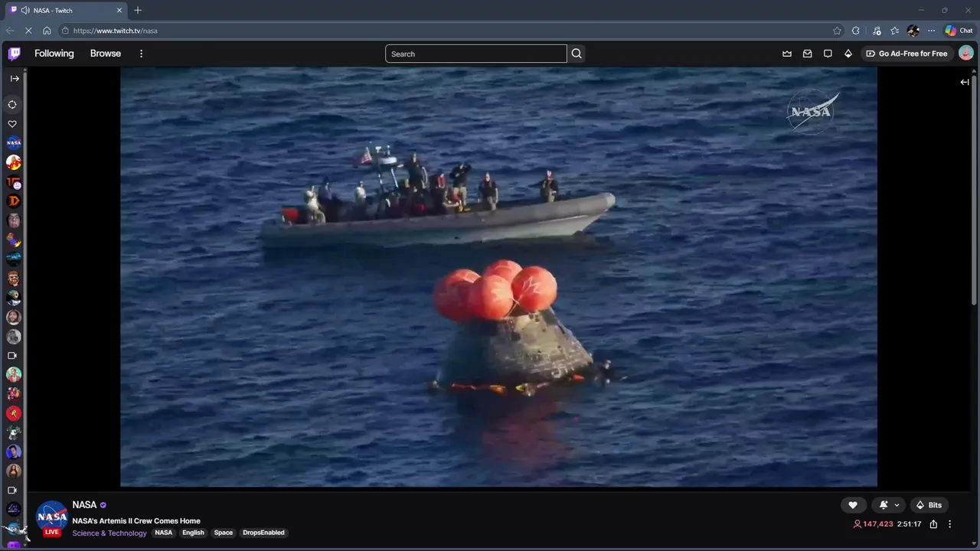Open followed channels heart in sidebar
980x551 pixels.
(12, 124)
